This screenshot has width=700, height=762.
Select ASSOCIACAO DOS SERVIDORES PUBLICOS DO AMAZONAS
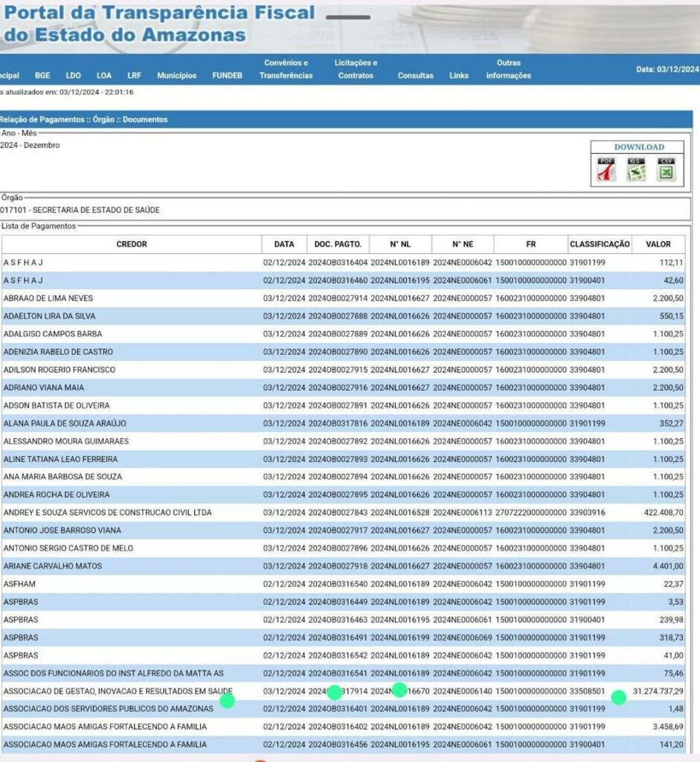click(x=109, y=708)
